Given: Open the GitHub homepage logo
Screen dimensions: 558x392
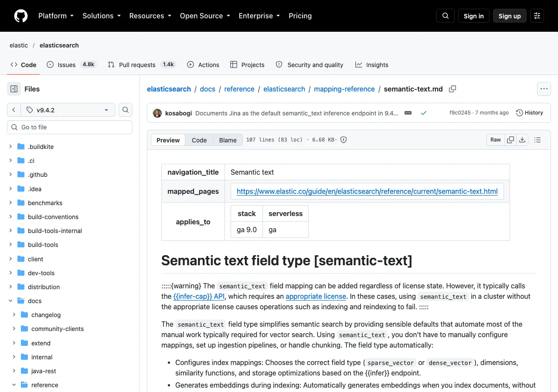Looking at the screenshot, I should point(21,16).
